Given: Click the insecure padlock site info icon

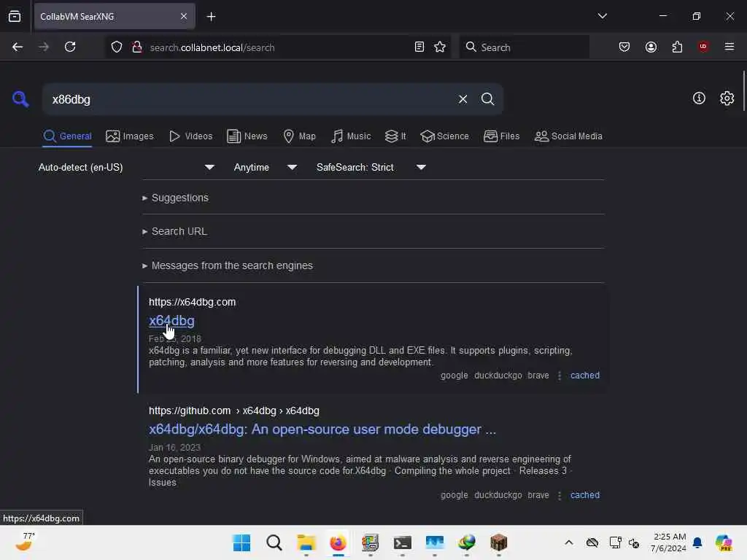Looking at the screenshot, I should (x=137, y=47).
